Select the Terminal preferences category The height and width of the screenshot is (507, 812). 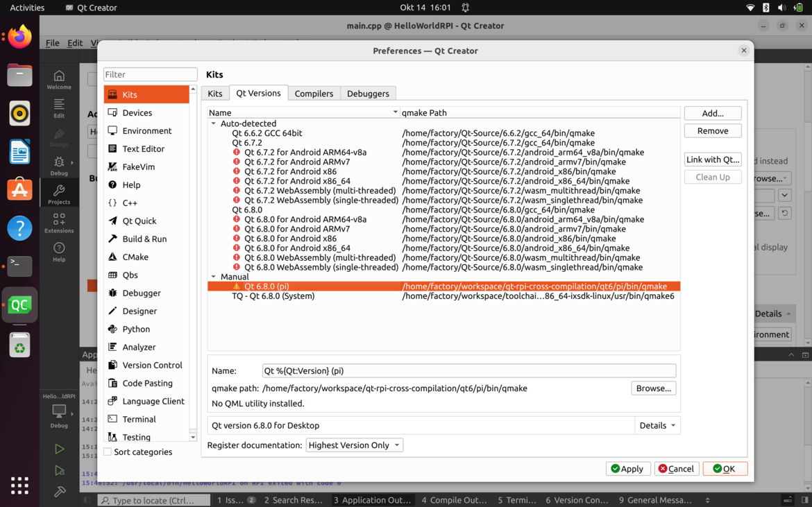pyautogui.click(x=146, y=419)
